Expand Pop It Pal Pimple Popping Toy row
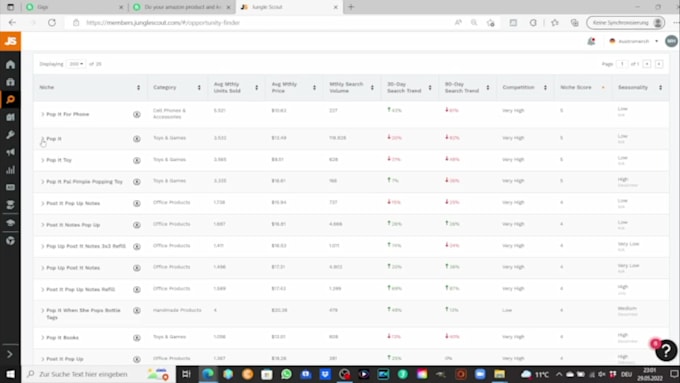This screenshot has height=383, width=680. click(x=42, y=182)
